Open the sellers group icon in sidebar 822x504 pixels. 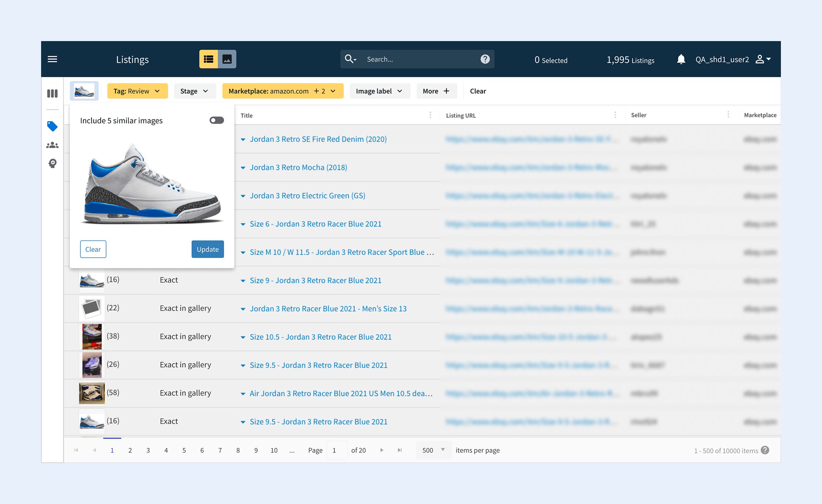[x=52, y=145]
